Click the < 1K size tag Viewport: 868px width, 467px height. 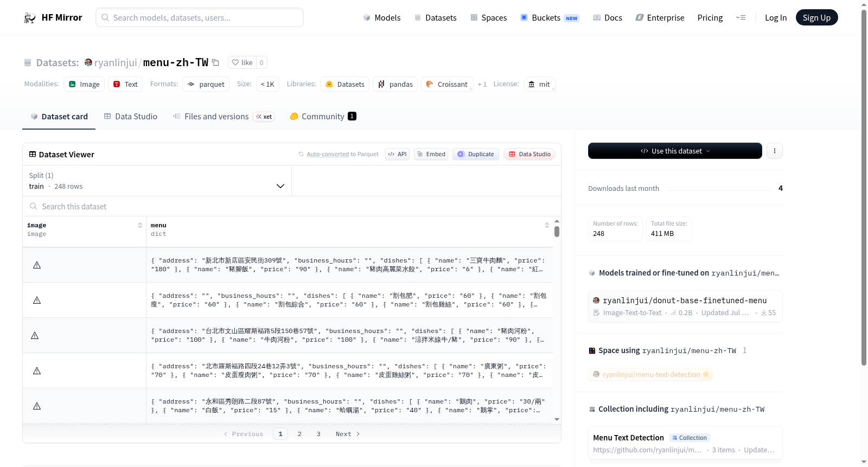(267, 84)
